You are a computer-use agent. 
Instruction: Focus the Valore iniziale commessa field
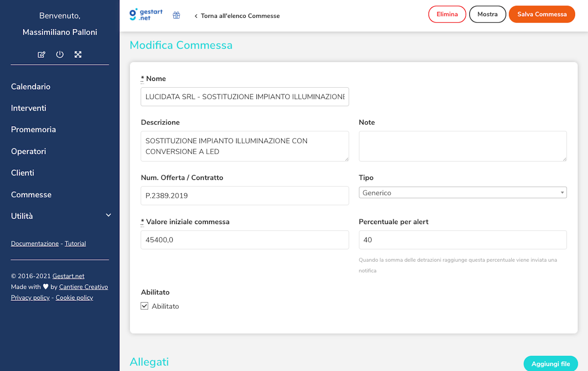point(244,240)
